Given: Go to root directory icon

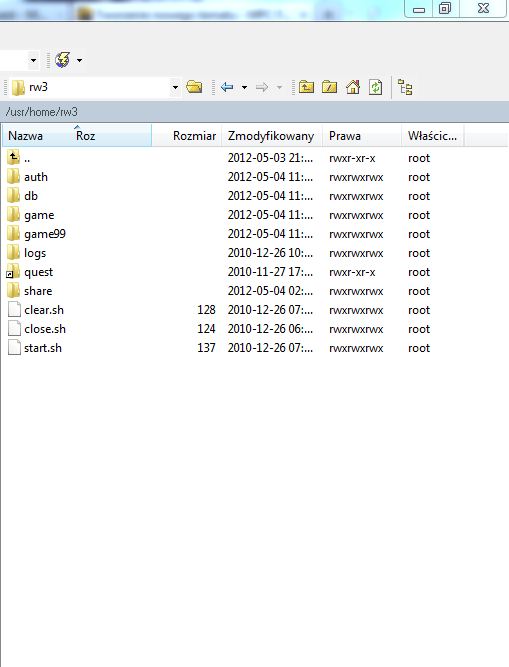Looking at the screenshot, I should [x=330, y=87].
